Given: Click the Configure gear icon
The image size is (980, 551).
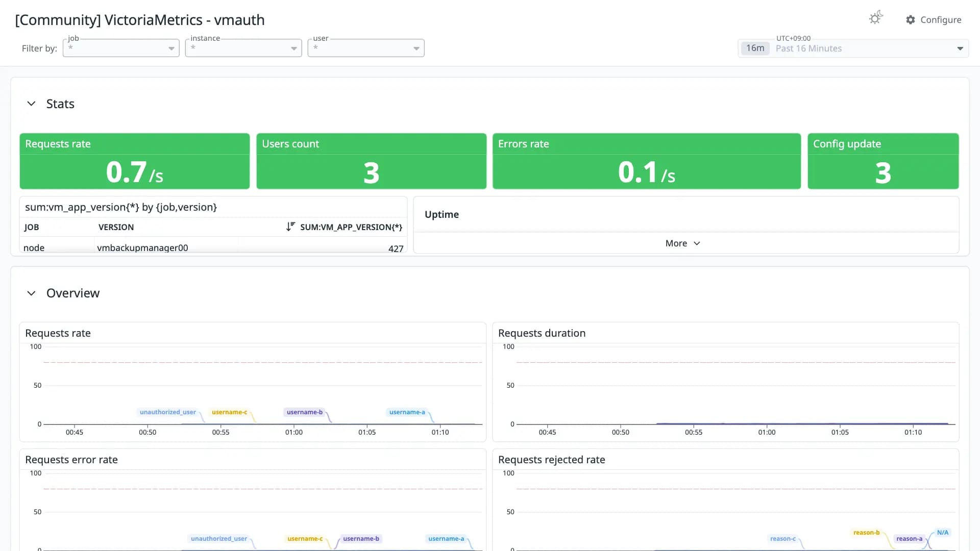Looking at the screenshot, I should (911, 20).
